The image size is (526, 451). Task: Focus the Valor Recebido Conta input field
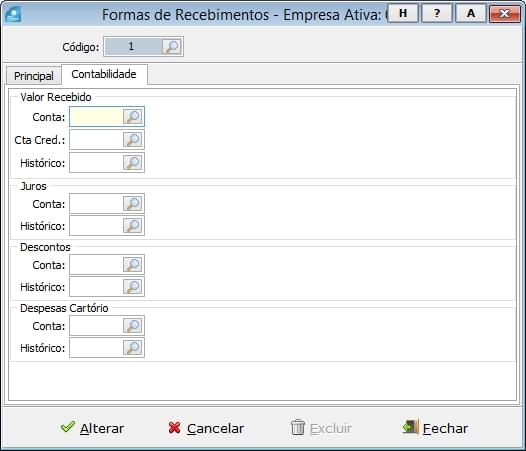tap(97, 117)
